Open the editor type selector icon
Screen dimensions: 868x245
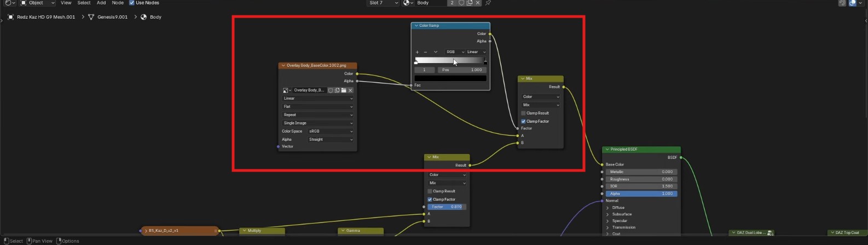tap(9, 3)
